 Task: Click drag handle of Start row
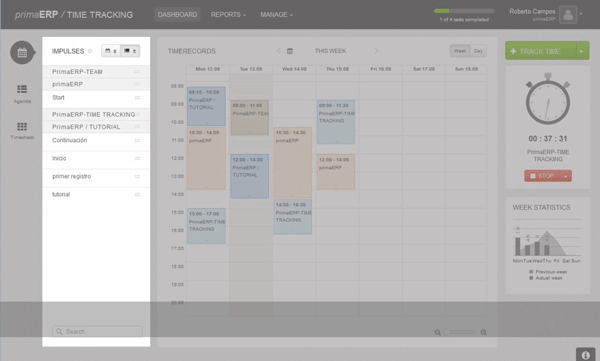click(137, 98)
